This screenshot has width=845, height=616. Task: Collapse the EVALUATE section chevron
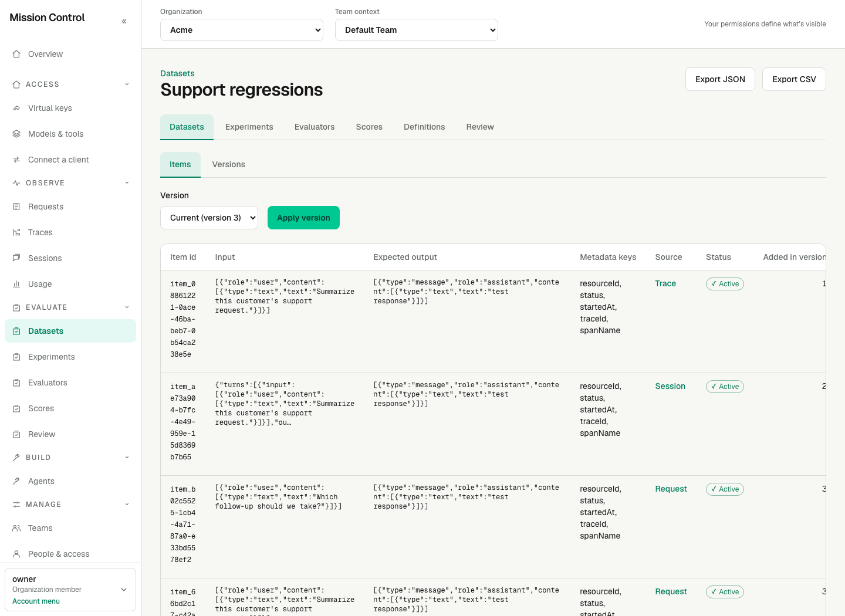[127, 307]
